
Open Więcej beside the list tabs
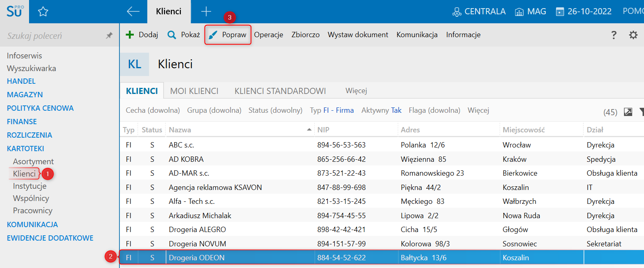[356, 91]
